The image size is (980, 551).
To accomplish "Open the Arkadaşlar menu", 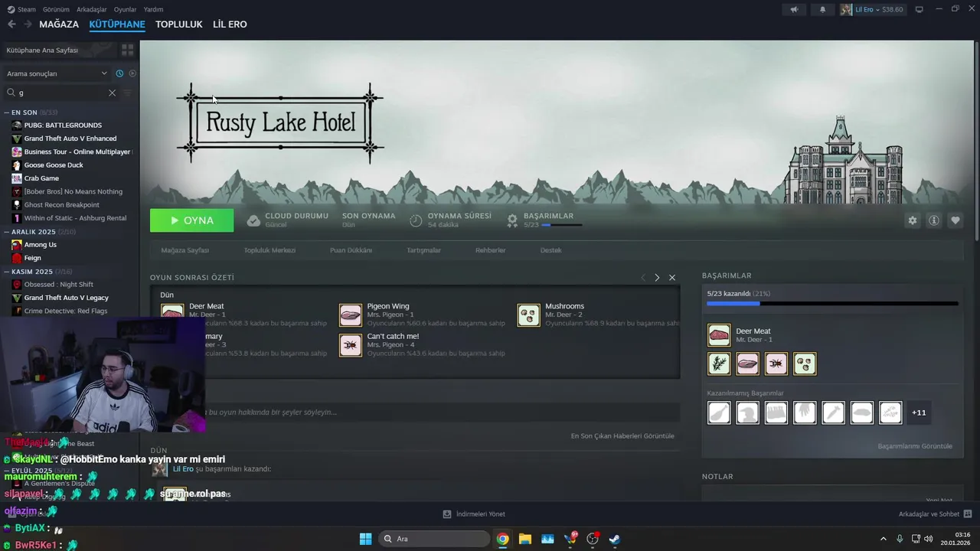I will point(92,9).
